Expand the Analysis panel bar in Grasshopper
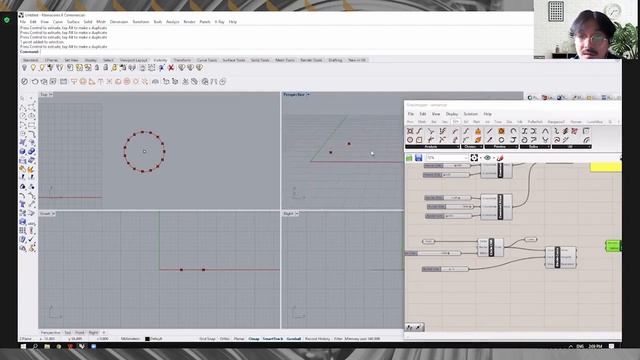The width and height of the screenshot is (640, 360). click(x=432, y=147)
